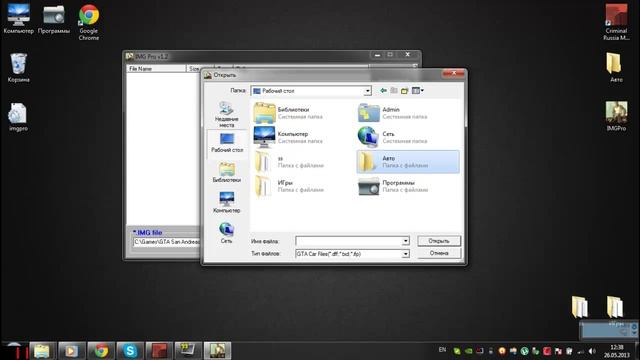This screenshot has width=640, height=360.
Task: Expand the Имя файла dropdown arrow
Action: click(405, 241)
